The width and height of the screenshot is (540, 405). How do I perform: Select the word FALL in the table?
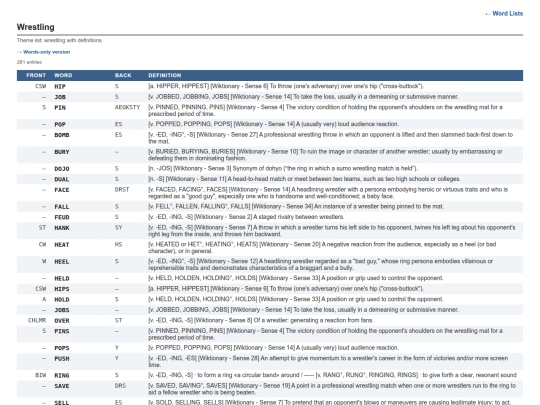[x=62, y=207]
